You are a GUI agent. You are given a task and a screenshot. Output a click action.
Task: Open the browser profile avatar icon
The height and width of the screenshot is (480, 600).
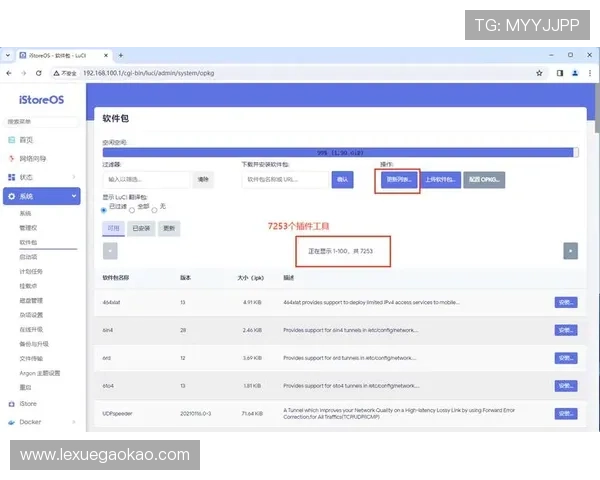coord(575,73)
